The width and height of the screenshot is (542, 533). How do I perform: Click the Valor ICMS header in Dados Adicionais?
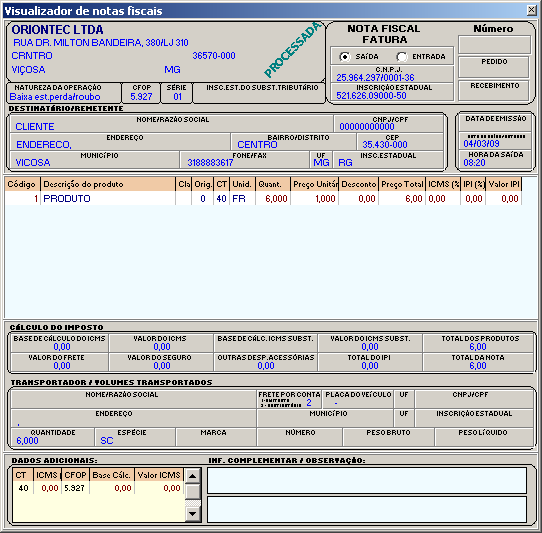point(159,475)
